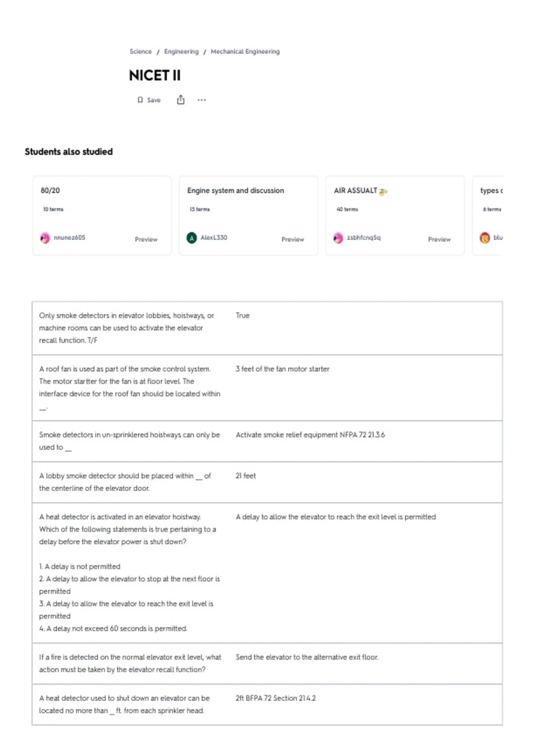
Task: Click AlexL330's green avatar icon
Action: click(x=191, y=238)
